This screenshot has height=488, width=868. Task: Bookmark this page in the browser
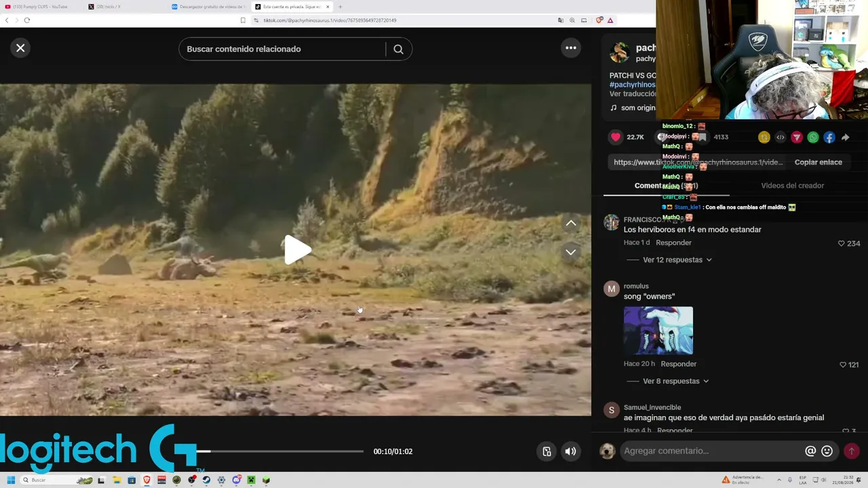(243, 20)
